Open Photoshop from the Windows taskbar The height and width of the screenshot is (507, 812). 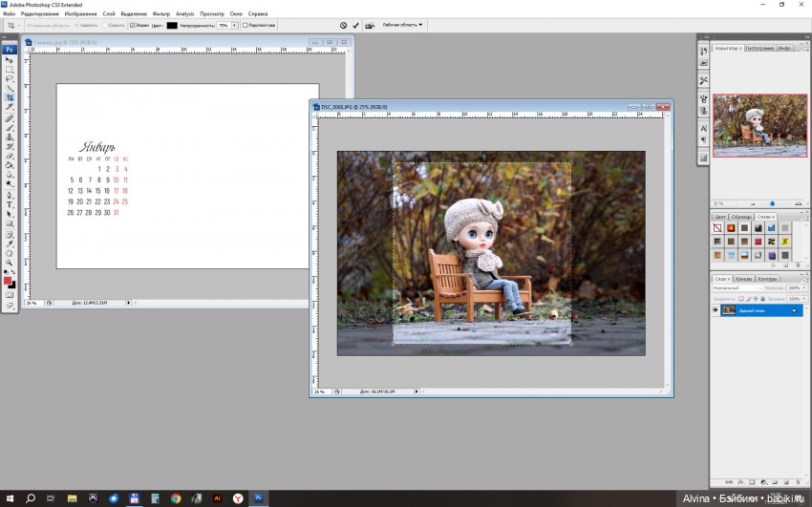[259, 498]
